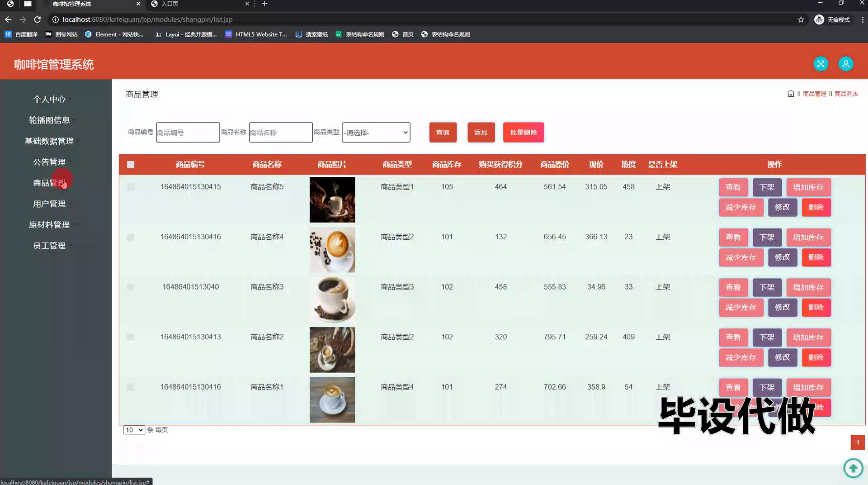Open the new tab plus button
Image resolution: width=868 pixels, height=485 pixels.
tap(264, 4)
